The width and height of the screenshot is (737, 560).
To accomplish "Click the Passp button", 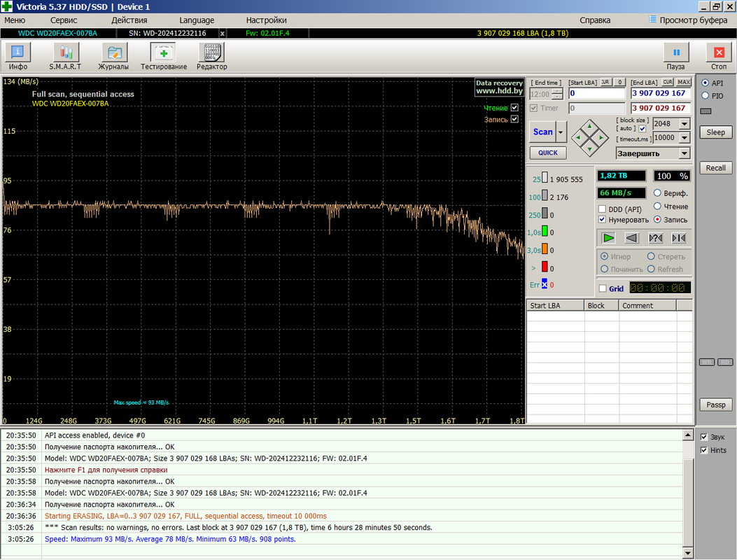I will 715,405.
